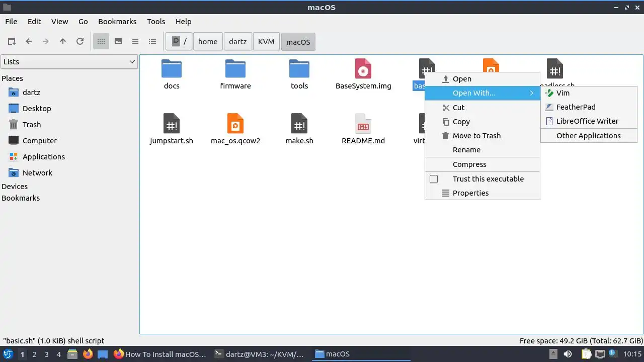Viewport: 644px width, 362px height.
Task: Switch to detailed list view
Action: (x=152, y=42)
